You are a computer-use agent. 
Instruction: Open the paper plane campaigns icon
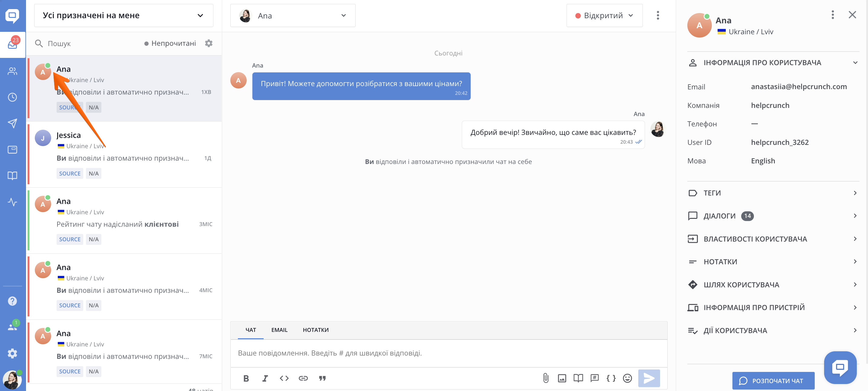tap(12, 123)
